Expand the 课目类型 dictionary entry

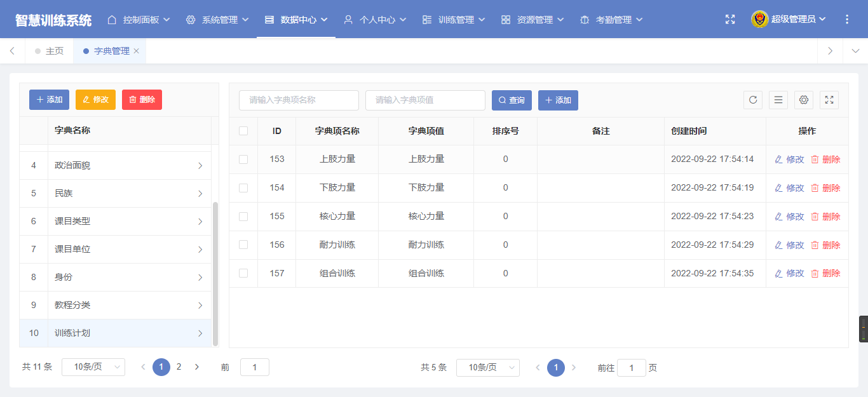pyautogui.click(x=200, y=222)
